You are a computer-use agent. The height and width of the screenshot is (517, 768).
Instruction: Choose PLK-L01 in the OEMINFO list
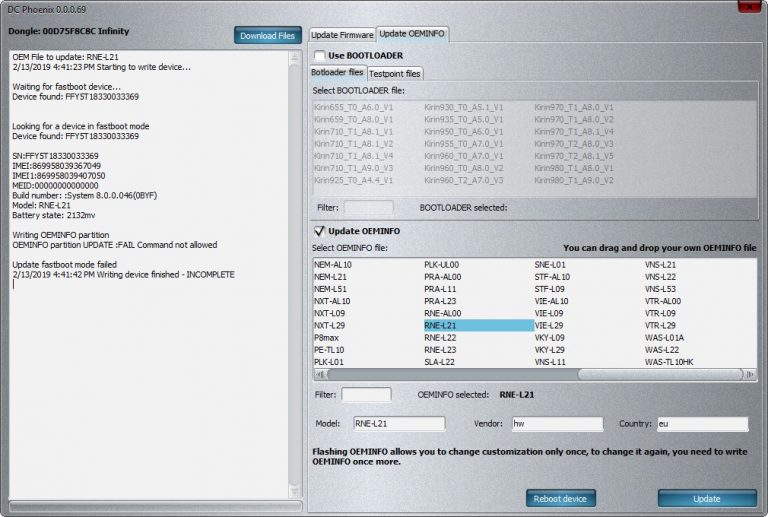[x=329, y=362]
